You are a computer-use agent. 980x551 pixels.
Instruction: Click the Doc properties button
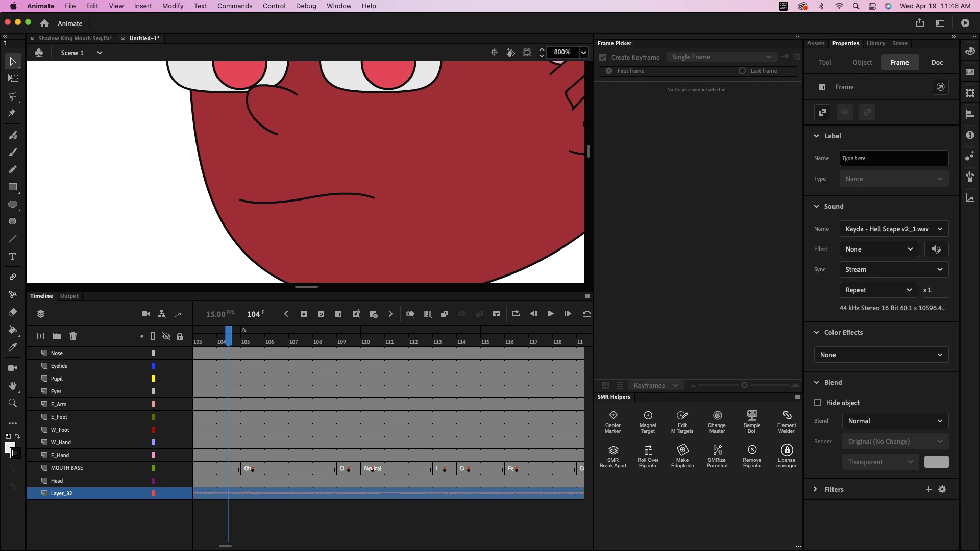[937, 62]
